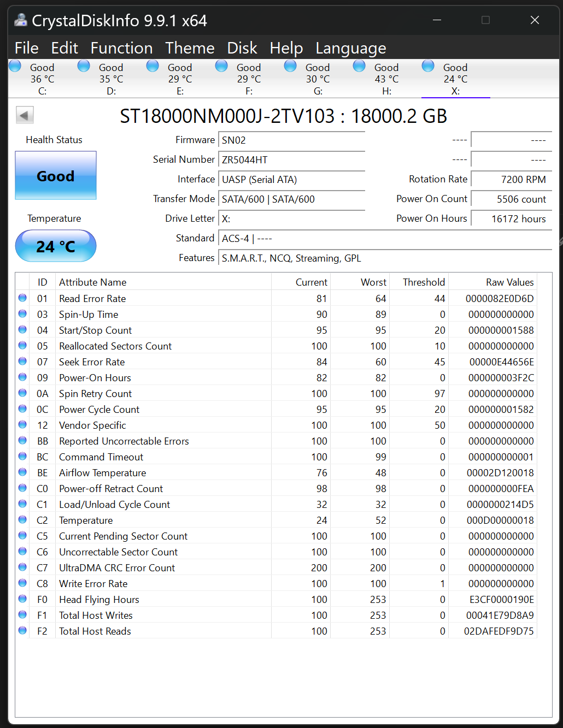Screen dimensions: 563x728
Task: Select drive G: tab at 30 °C
Action: coord(318,79)
